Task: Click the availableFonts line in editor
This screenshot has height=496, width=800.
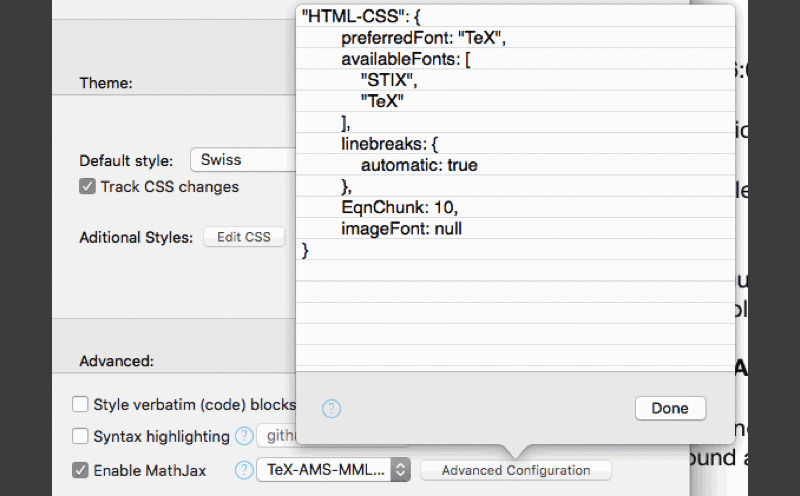Action: pyautogui.click(x=405, y=60)
